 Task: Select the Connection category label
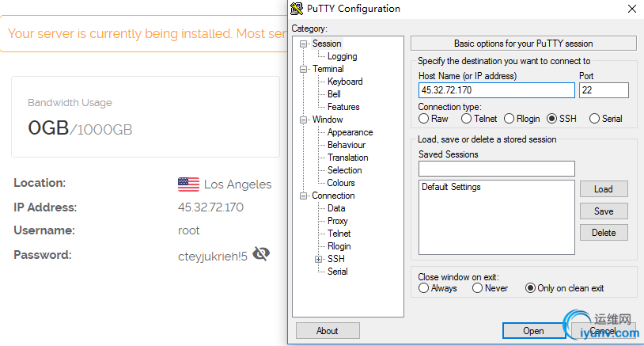(x=333, y=196)
